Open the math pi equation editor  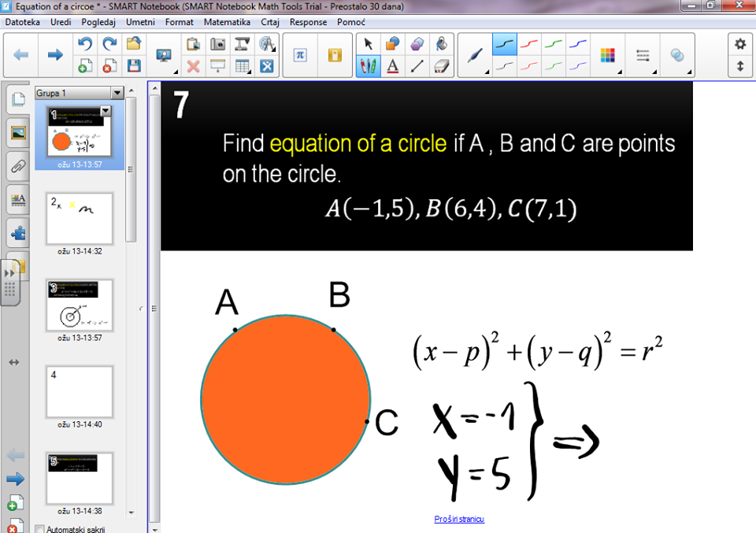coord(299,55)
